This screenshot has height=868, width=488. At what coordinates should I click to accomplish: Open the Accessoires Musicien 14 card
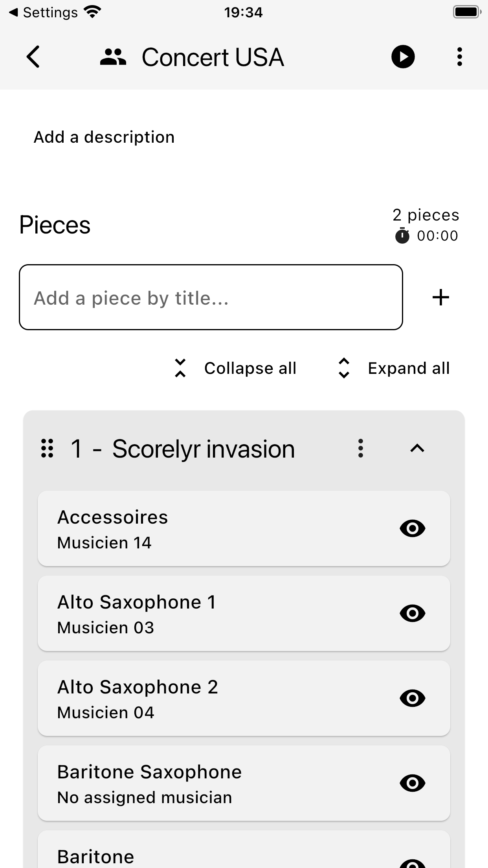(244, 528)
